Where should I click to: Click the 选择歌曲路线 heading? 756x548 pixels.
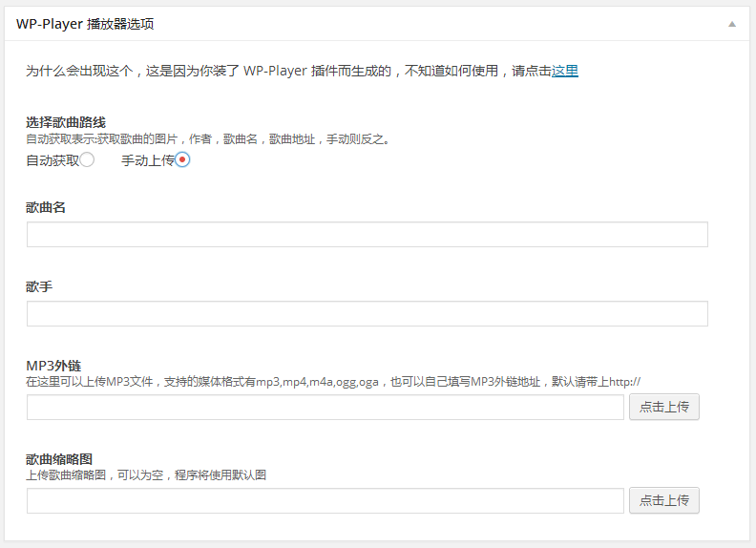coord(66,122)
